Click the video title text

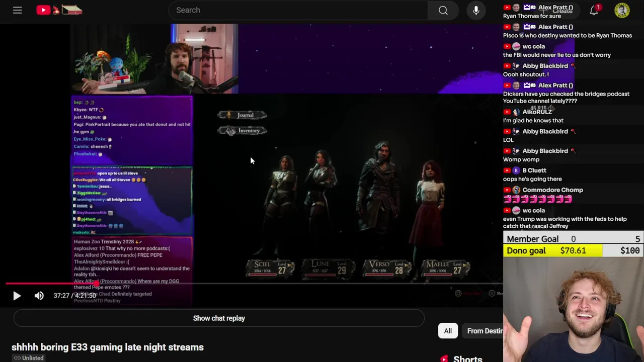click(x=108, y=347)
